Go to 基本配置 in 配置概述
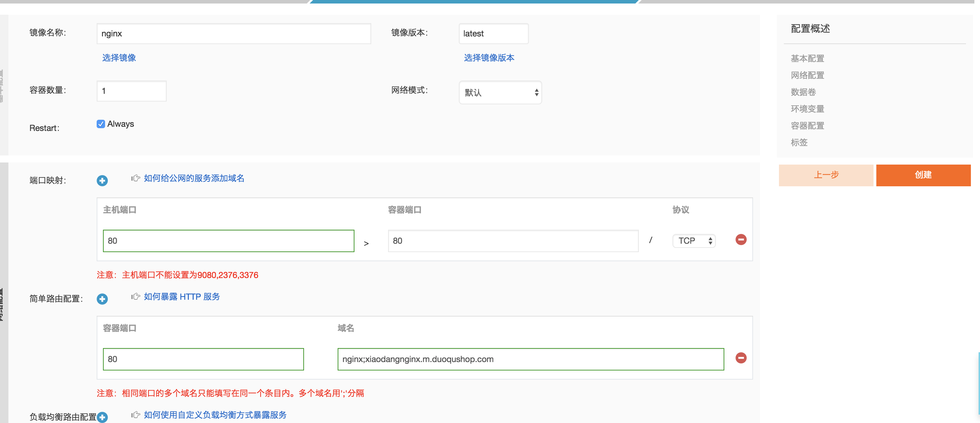This screenshot has height=423, width=980. (x=807, y=58)
